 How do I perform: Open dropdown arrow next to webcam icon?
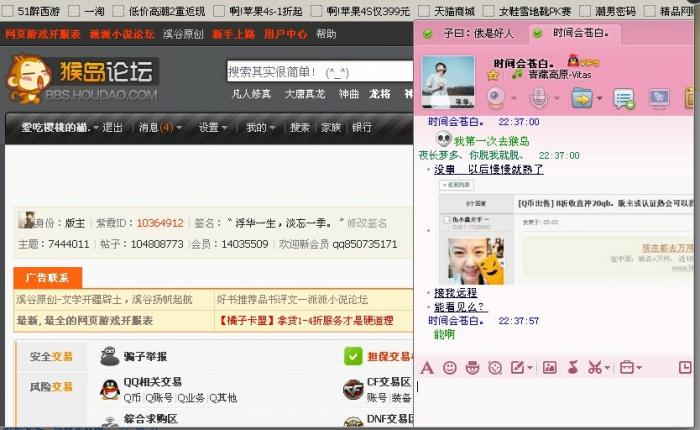point(514,98)
